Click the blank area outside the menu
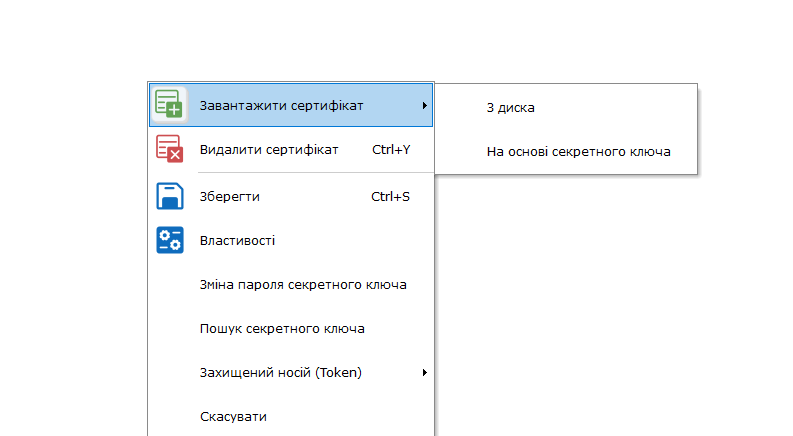 coord(600,300)
